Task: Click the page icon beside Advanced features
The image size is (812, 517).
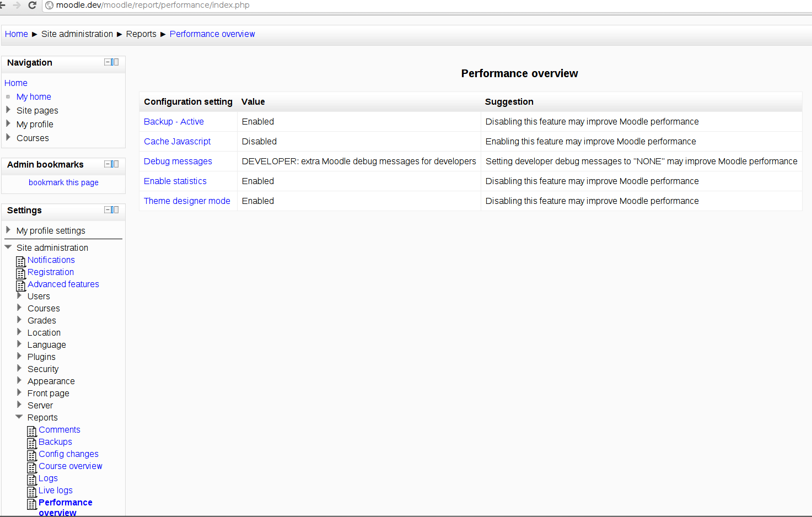Action: (21, 286)
